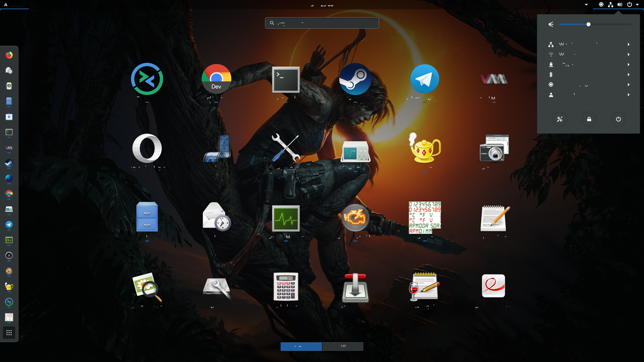Click the volume slider track
Screen dimensions: 644x362
(610, 24)
